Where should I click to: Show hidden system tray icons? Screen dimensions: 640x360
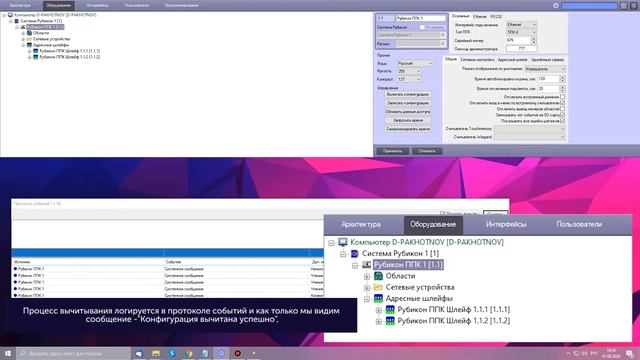(x=568, y=353)
